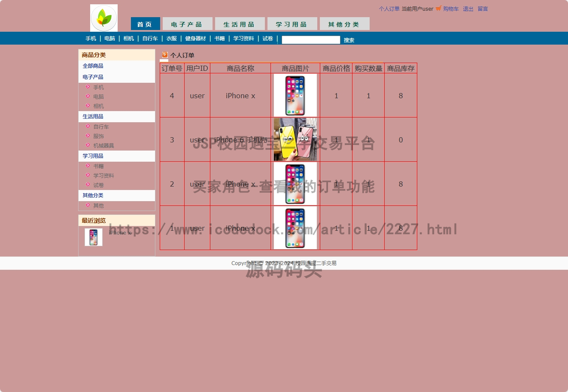
Task: Click the shopping cart icon
Action: tap(438, 9)
